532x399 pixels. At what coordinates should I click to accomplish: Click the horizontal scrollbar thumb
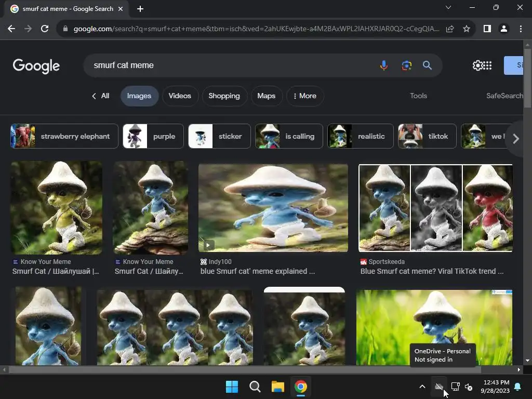(245, 369)
